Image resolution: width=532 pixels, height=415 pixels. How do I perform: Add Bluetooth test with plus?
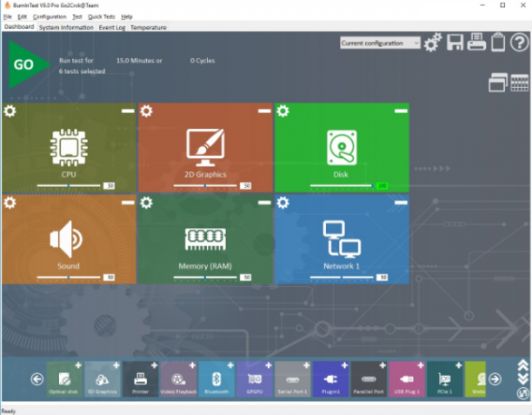(230, 365)
